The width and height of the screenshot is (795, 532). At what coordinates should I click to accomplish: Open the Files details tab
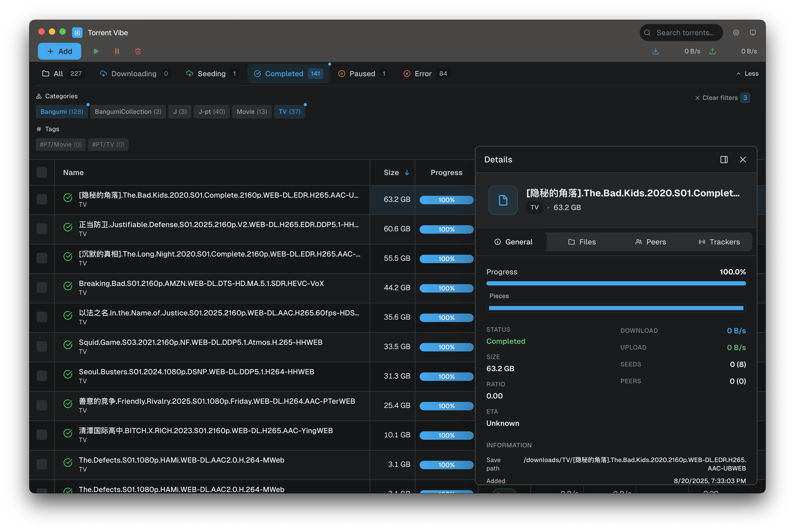coord(582,242)
